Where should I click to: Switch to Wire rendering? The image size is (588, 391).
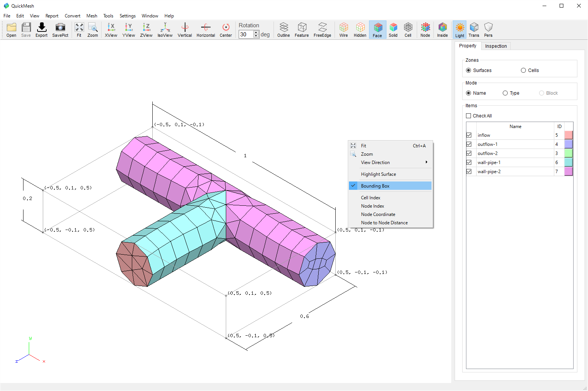pyautogui.click(x=344, y=30)
